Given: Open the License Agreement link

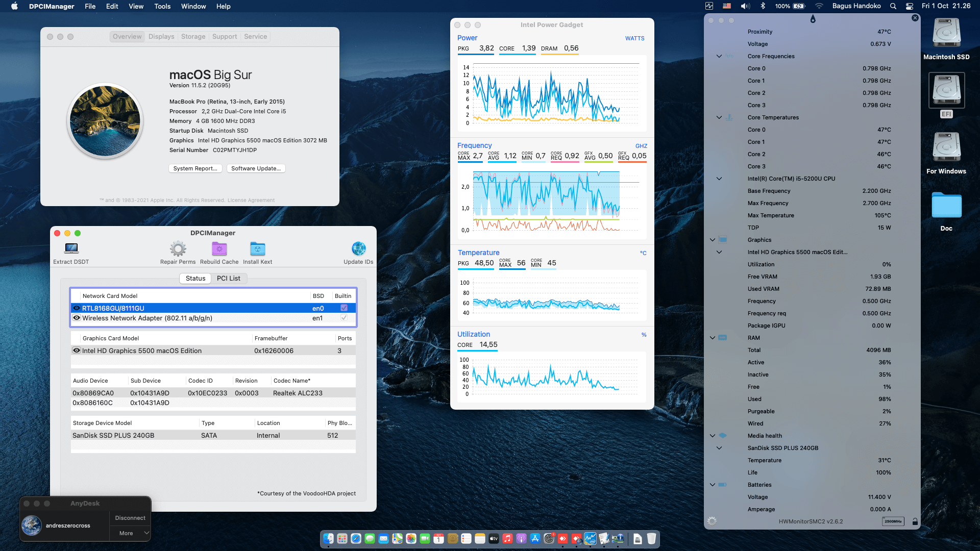Looking at the screenshot, I should [x=251, y=201].
